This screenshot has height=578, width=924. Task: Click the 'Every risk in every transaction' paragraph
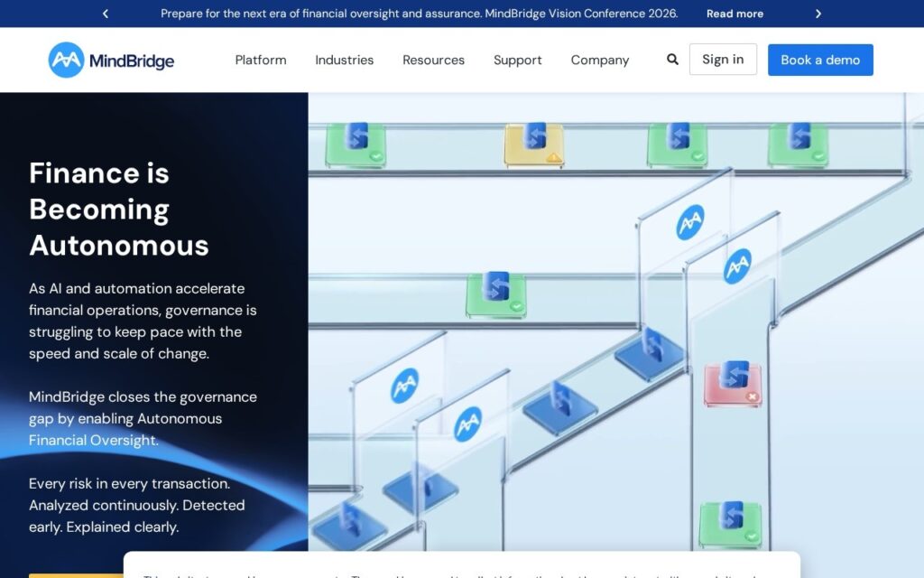[x=137, y=505]
